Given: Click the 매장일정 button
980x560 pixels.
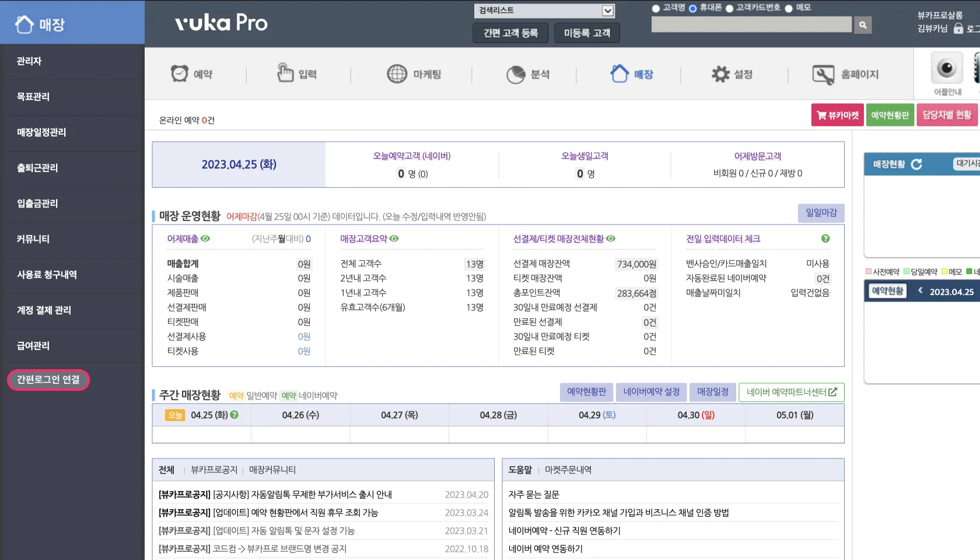Looking at the screenshot, I should pyautogui.click(x=713, y=392).
